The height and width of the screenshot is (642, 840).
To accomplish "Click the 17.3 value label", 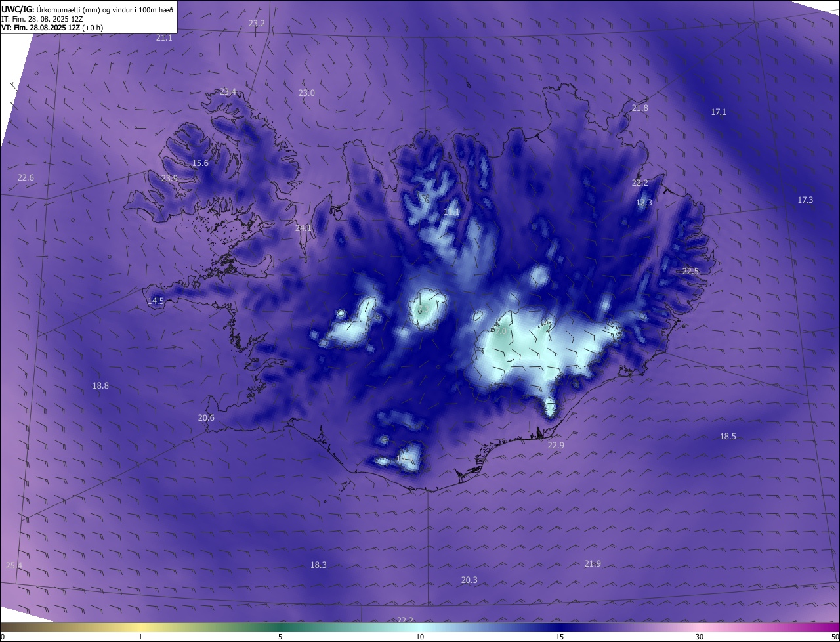I will (x=805, y=200).
